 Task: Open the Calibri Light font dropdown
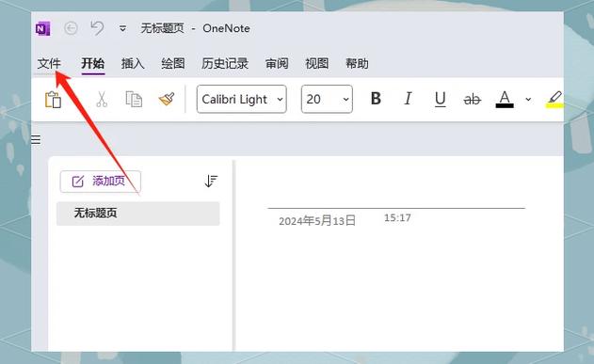point(242,99)
